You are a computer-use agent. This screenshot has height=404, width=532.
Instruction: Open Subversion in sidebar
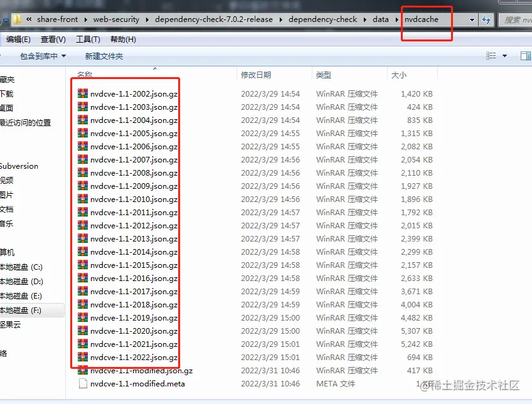pyautogui.click(x=19, y=166)
